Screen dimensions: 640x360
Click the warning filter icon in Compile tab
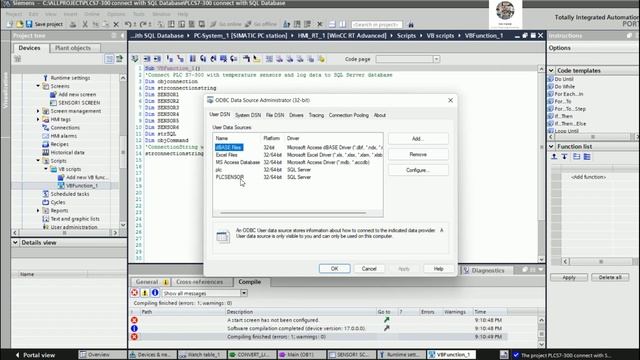coord(144,293)
